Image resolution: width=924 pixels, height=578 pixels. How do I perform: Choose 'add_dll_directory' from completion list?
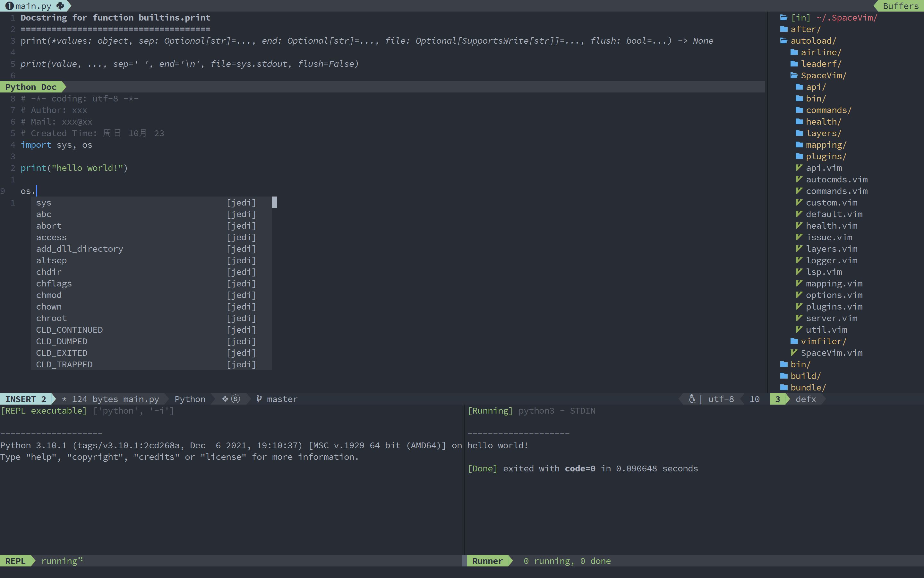tap(151, 249)
